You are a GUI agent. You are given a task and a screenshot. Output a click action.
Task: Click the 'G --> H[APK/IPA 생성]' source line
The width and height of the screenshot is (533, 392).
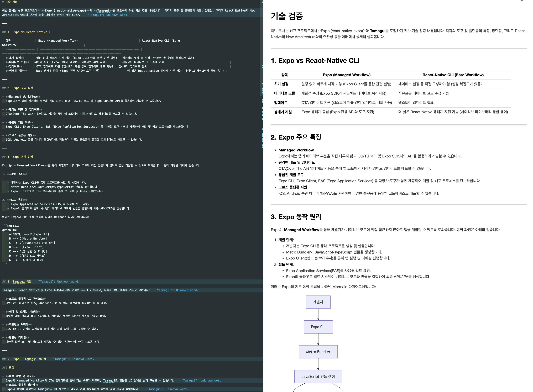(26, 260)
